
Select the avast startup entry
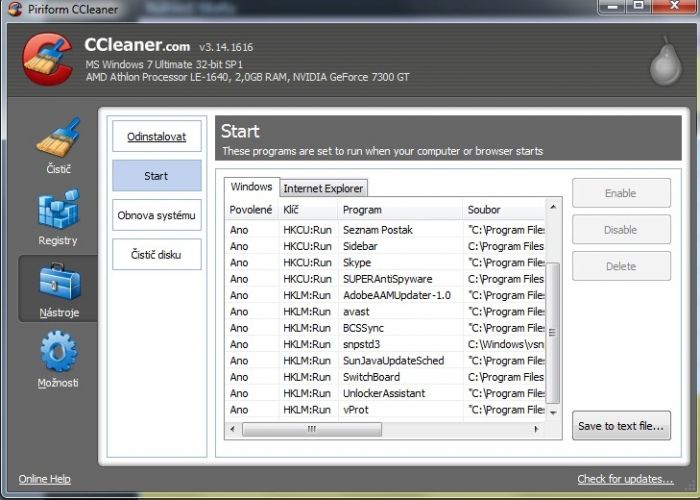point(385,312)
